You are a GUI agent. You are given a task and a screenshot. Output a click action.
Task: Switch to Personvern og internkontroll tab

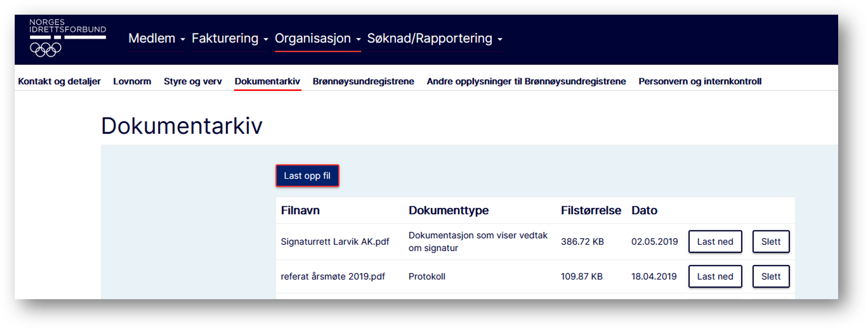point(700,81)
